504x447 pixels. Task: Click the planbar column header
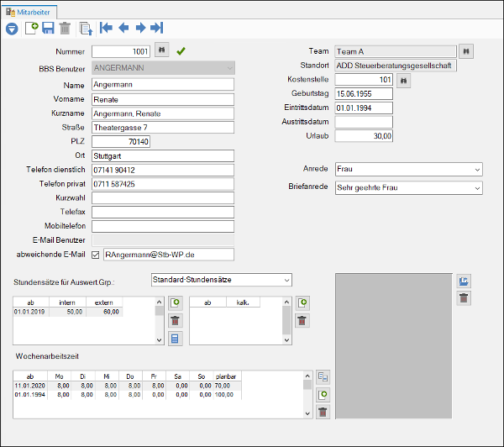(x=228, y=376)
